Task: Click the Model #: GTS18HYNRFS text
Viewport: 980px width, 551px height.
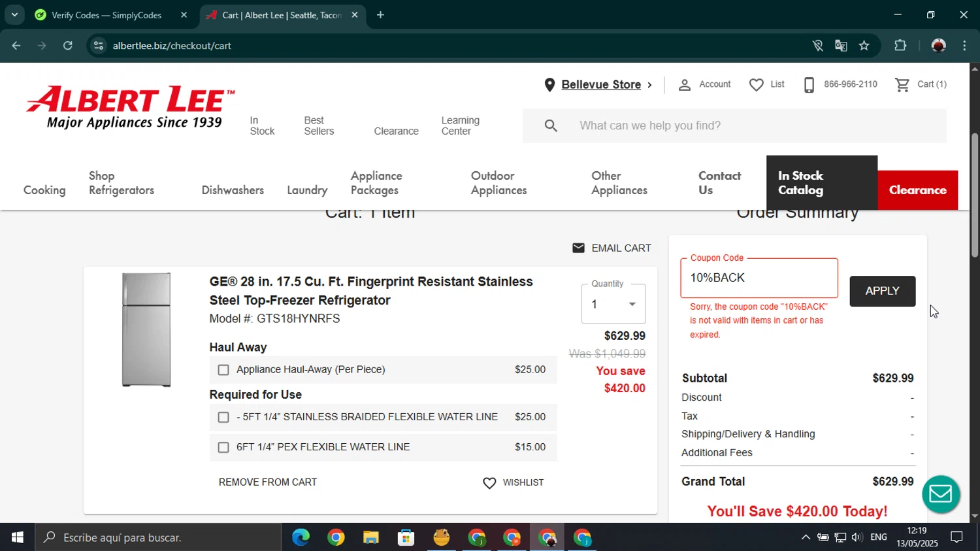Action: pos(274,319)
